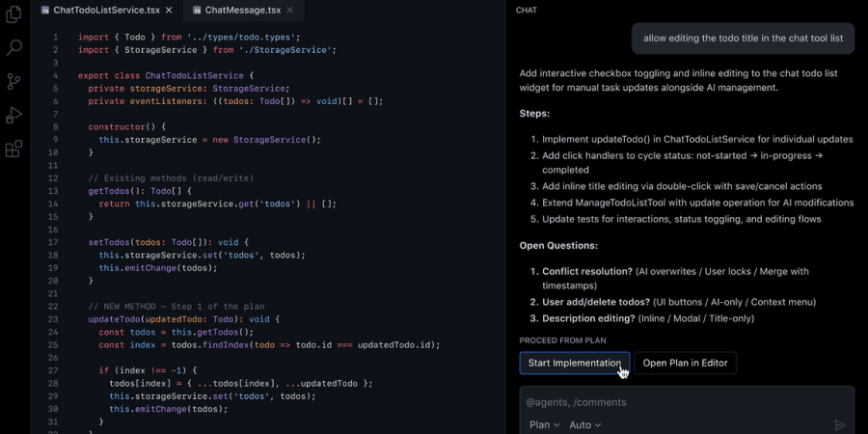Open the Extensions blocks icon

point(14,149)
